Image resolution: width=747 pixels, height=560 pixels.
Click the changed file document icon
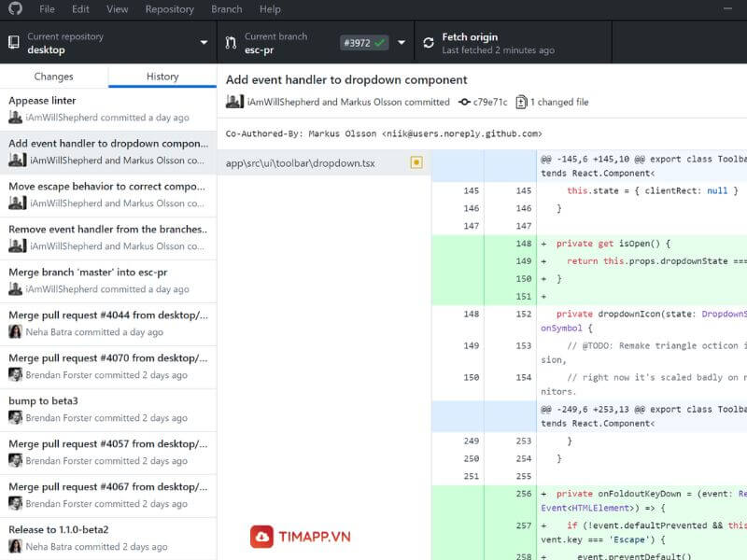coord(521,102)
